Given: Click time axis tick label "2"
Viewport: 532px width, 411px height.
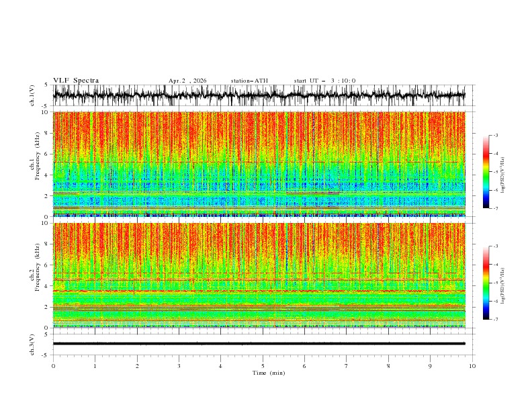Looking at the screenshot, I should coord(137,366).
